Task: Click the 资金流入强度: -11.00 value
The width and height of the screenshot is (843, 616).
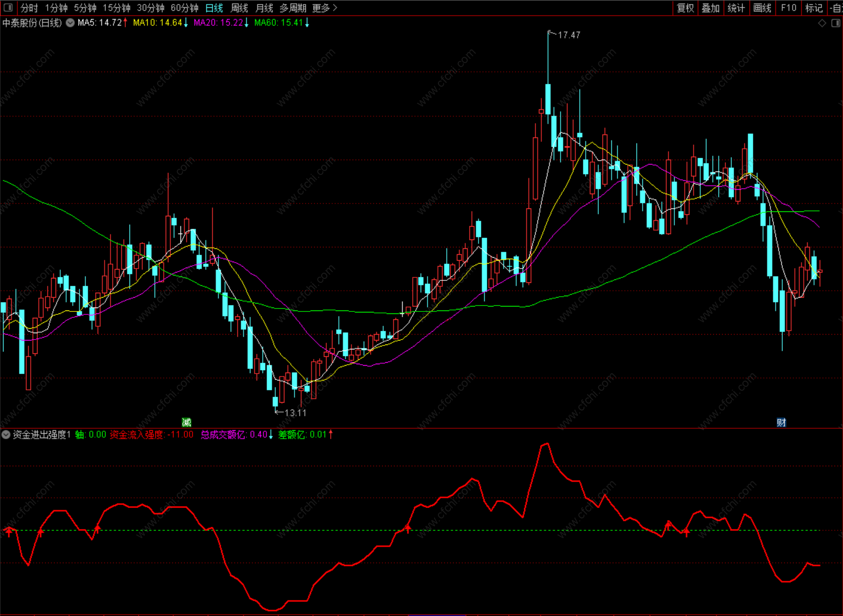Action: 152,435
